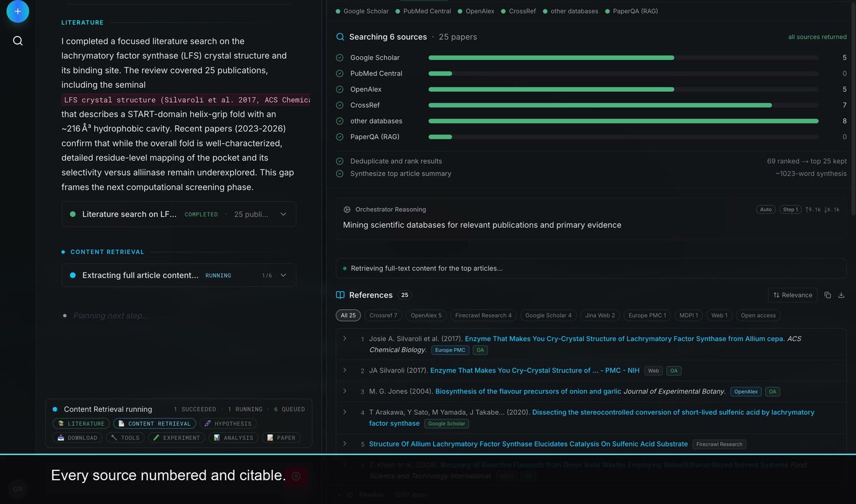
Task: Click the check icon beside other databases row
Action: 340,121
